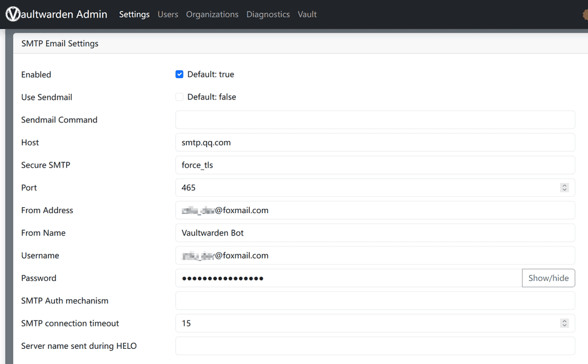The width and height of the screenshot is (588, 364).
Task: Toggle the Enabled checkbox
Action: (x=179, y=74)
